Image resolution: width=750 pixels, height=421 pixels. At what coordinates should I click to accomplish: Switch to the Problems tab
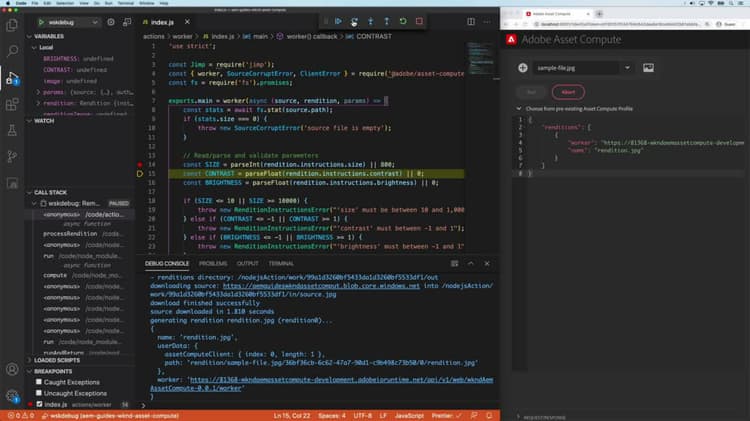[x=213, y=264]
